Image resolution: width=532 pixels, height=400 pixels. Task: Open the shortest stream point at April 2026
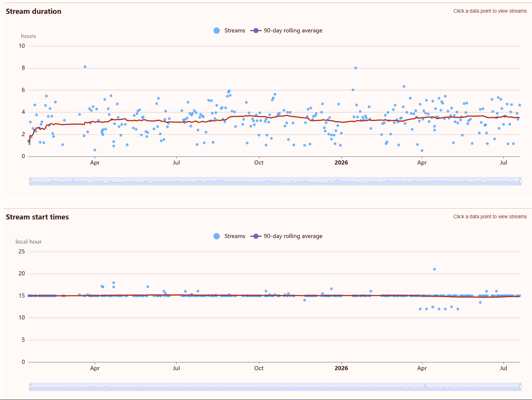tap(422, 151)
